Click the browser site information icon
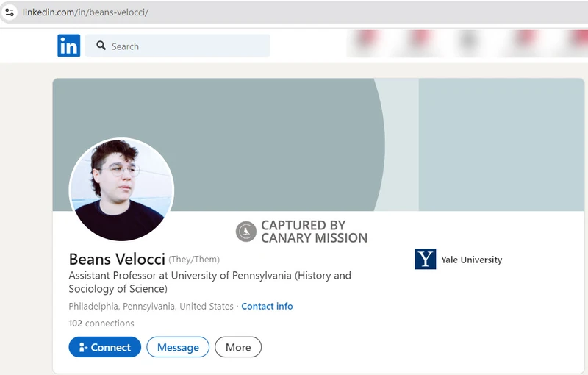Screen dimensions: 588x375 pos(10,12)
